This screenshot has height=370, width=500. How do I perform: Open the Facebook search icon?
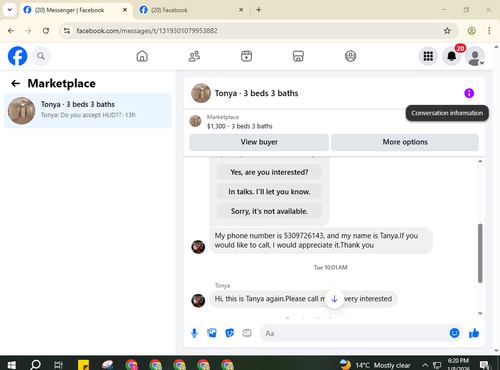coord(41,56)
